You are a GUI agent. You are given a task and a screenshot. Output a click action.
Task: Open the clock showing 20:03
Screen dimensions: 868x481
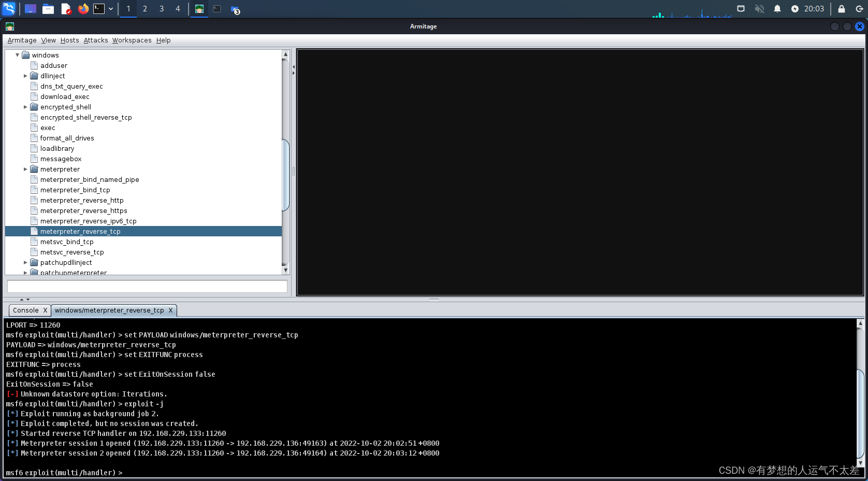pos(814,9)
